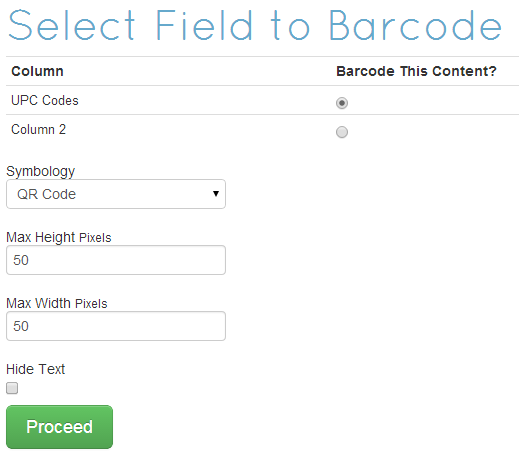Click the Max Width Pixels label
519x464 pixels.
pyautogui.click(x=57, y=303)
